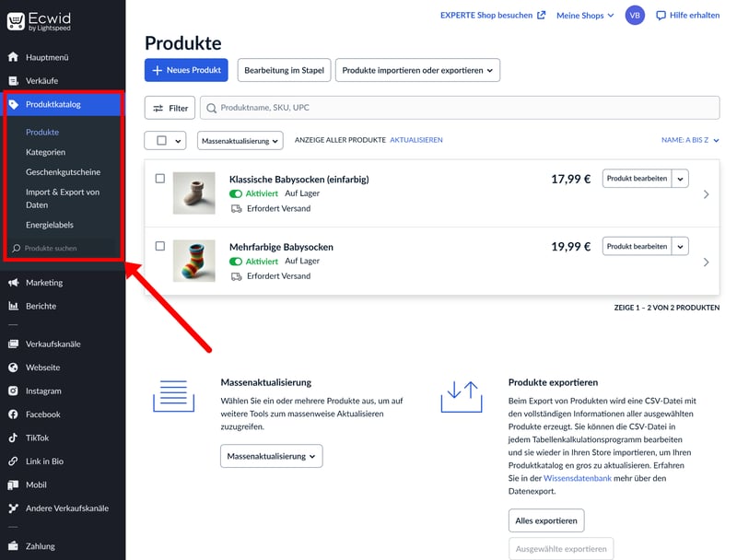Click the Verkaufskanäle icon
Screen dimensions: 737x560
click(13, 344)
